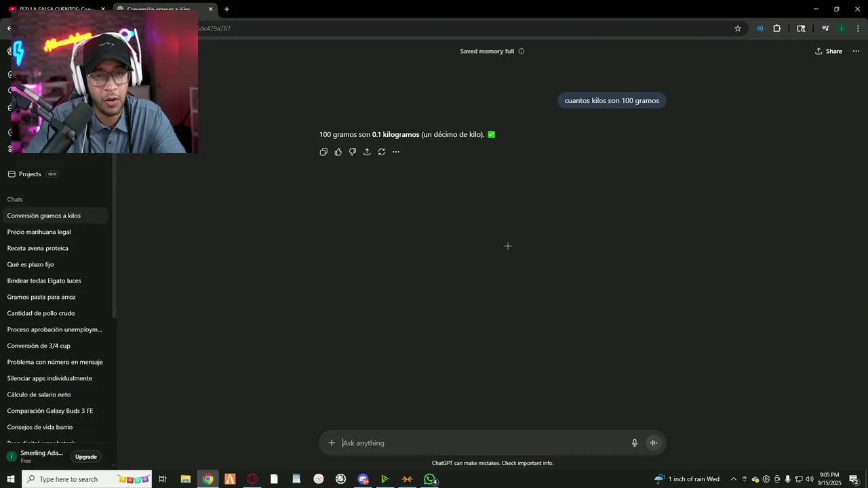Click the blue sound-wave extension icon
868x488 pixels.
pyautogui.click(x=760, y=28)
